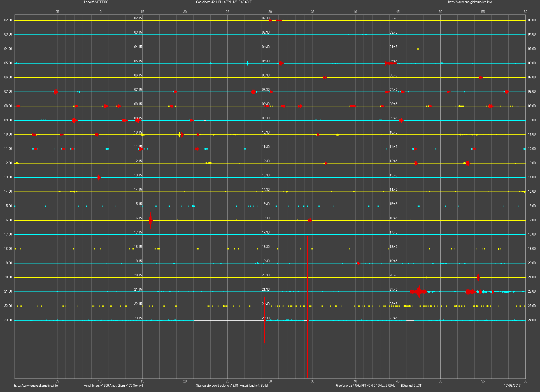Click the large red event on 09:00 trace near minute 7
540x392 pixels.
click(x=74, y=120)
